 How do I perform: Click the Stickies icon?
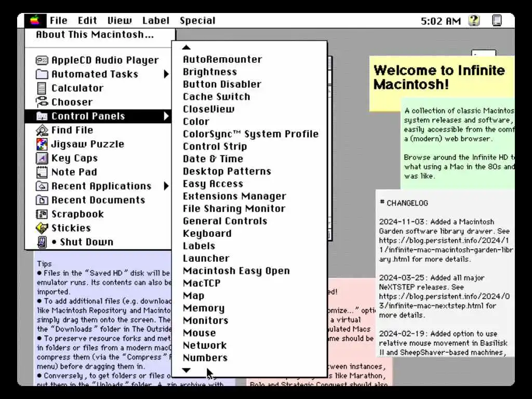(42, 228)
